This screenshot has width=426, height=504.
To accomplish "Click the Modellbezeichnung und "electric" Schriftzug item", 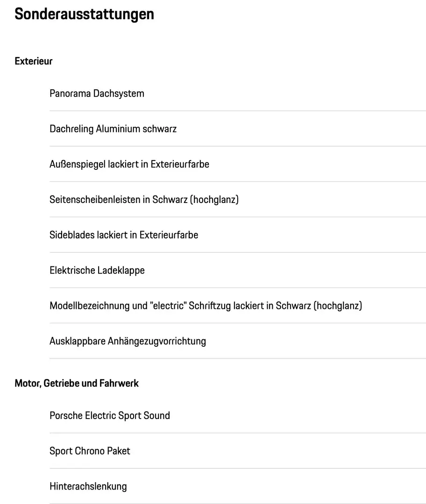I will coord(206,306).
